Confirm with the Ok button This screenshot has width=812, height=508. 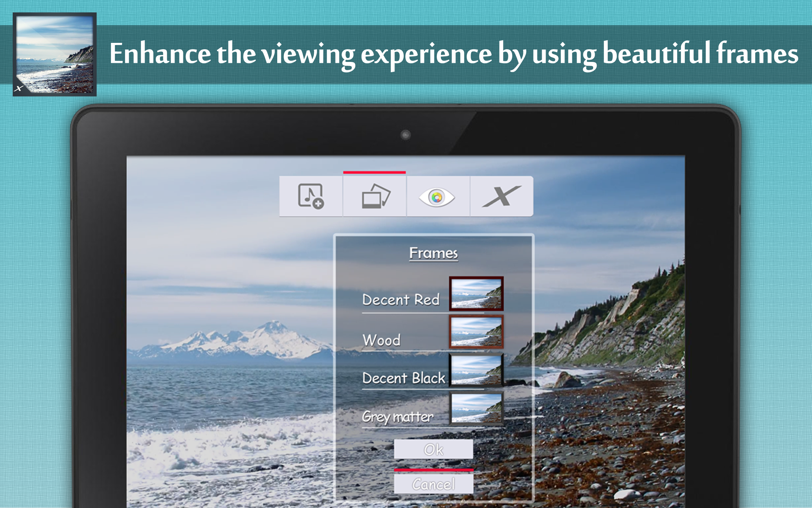434,449
